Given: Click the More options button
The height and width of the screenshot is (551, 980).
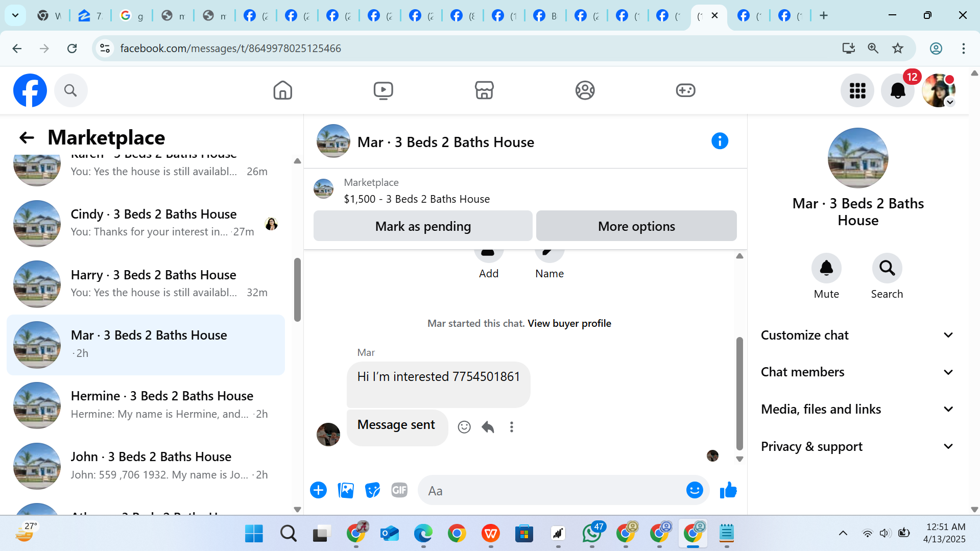Looking at the screenshot, I should (636, 226).
